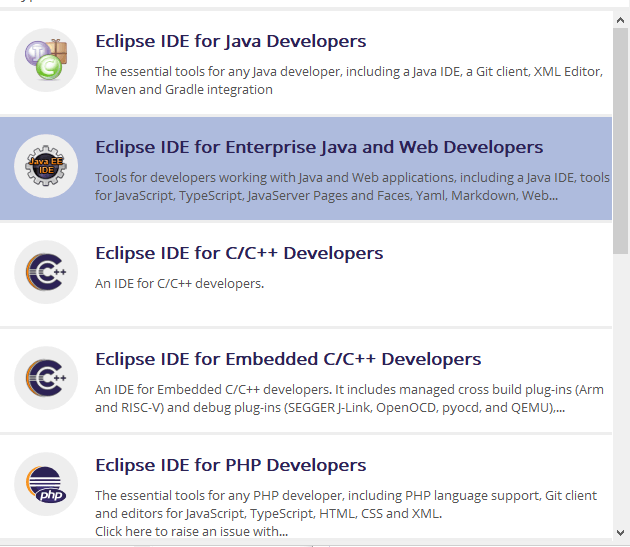Screen dimensions: 630x547
Task: Click 'The essential tools for any Java developer' description
Action: click(x=349, y=80)
